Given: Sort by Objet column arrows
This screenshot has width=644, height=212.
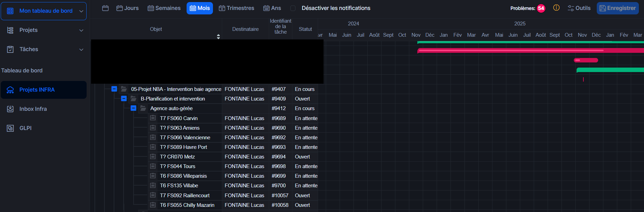Looking at the screenshot, I should point(218,36).
